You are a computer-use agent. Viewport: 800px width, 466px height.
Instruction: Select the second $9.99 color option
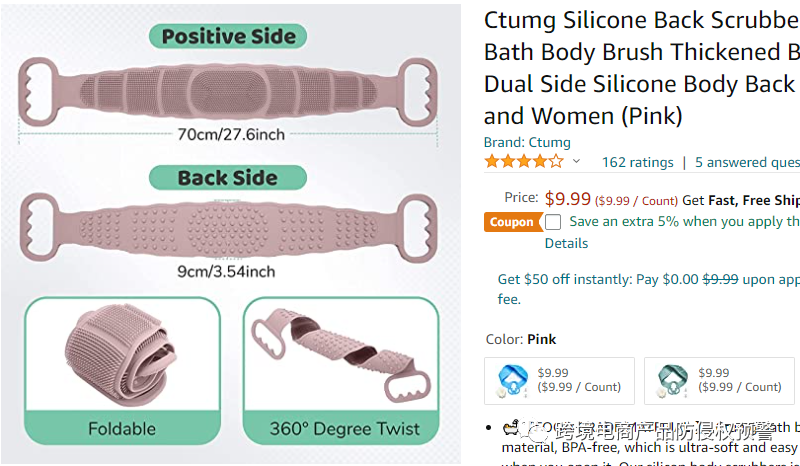click(721, 380)
